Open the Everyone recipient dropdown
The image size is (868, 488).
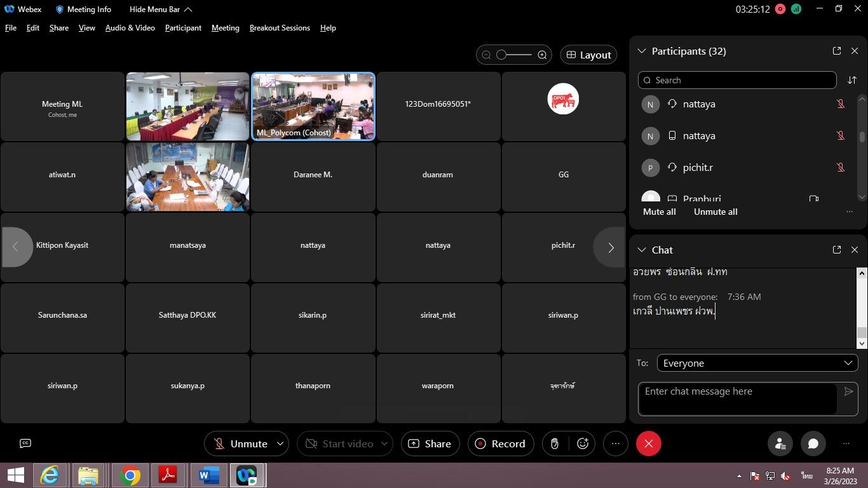coord(757,363)
